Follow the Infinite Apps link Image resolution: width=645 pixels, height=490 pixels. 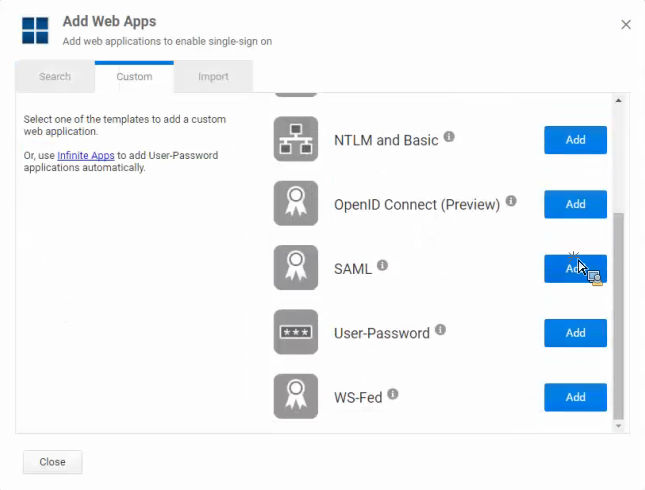pos(86,156)
